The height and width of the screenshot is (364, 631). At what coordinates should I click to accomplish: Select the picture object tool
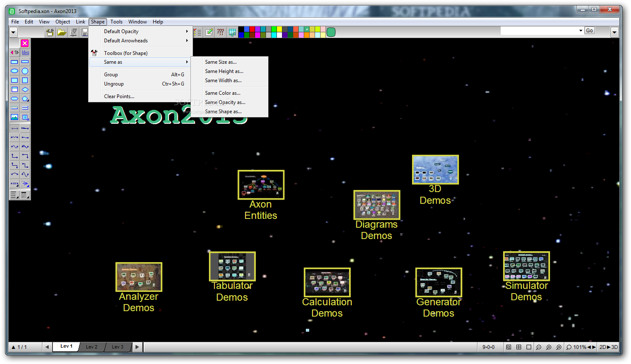[x=15, y=117]
